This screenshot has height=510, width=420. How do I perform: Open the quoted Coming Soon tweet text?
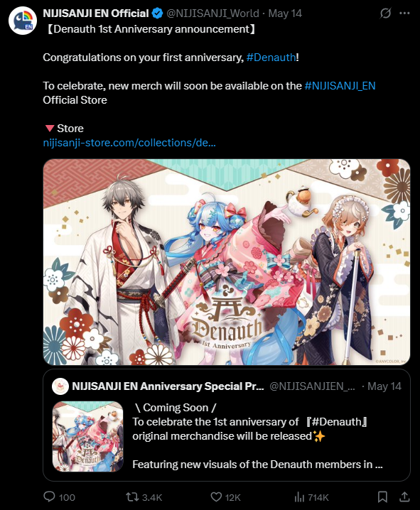pyautogui.click(x=257, y=436)
